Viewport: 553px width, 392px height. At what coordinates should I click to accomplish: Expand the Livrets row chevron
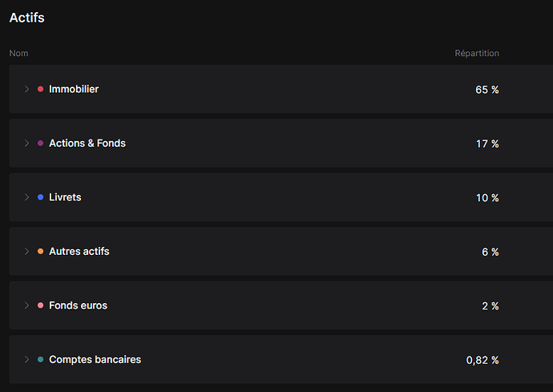click(26, 197)
